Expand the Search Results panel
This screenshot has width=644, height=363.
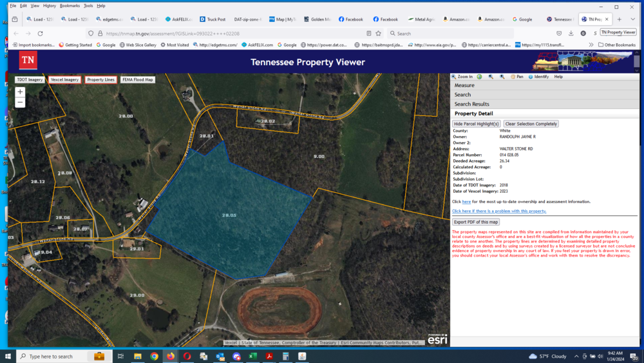(x=471, y=104)
